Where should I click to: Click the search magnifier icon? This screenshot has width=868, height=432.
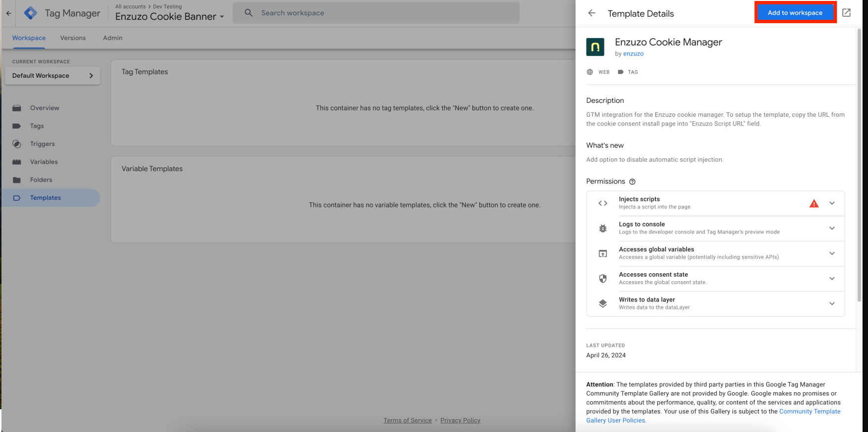pos(249,13)
